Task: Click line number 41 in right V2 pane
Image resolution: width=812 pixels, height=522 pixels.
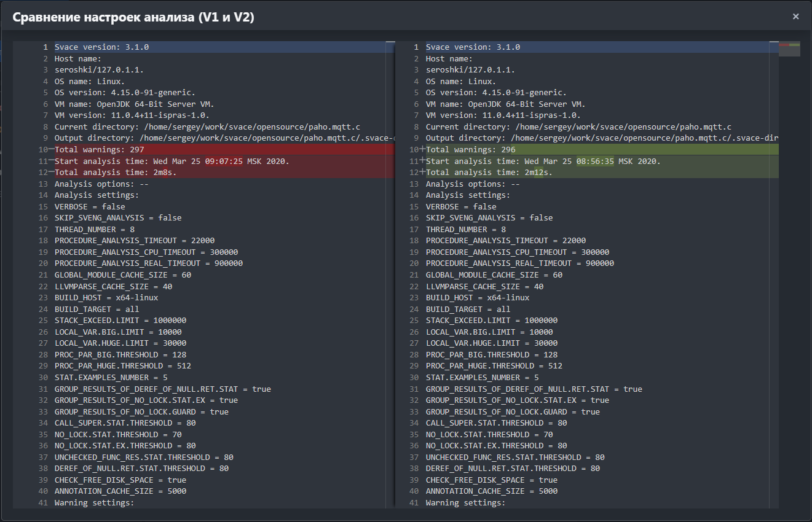Action: 414,502
